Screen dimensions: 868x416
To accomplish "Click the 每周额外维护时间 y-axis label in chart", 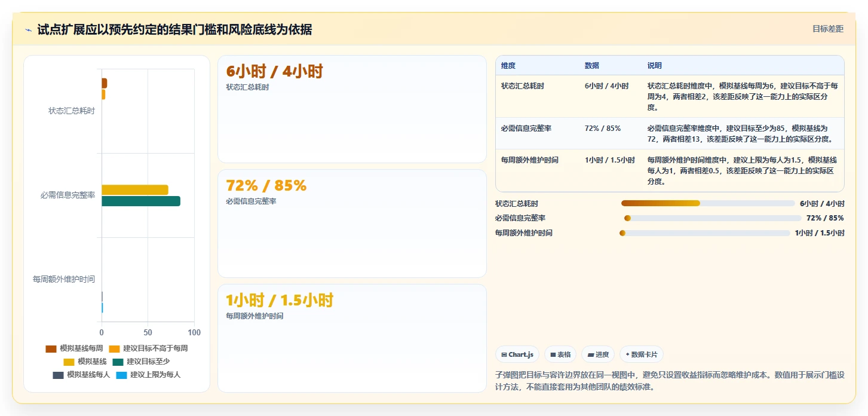I will point(64,279).
